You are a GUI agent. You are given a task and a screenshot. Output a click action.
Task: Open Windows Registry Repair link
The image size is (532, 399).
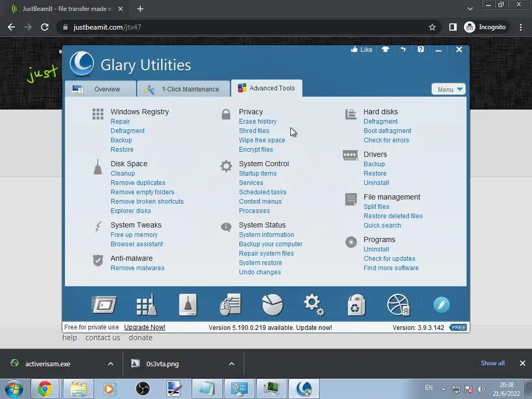point(120,122)
